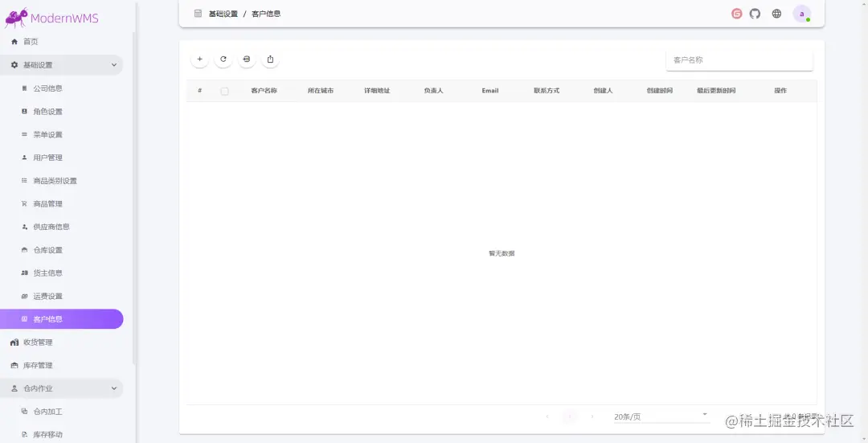Click the export icon in the toolbar
868x443 pixels.
pyautogui.click(x=270, y=59)
